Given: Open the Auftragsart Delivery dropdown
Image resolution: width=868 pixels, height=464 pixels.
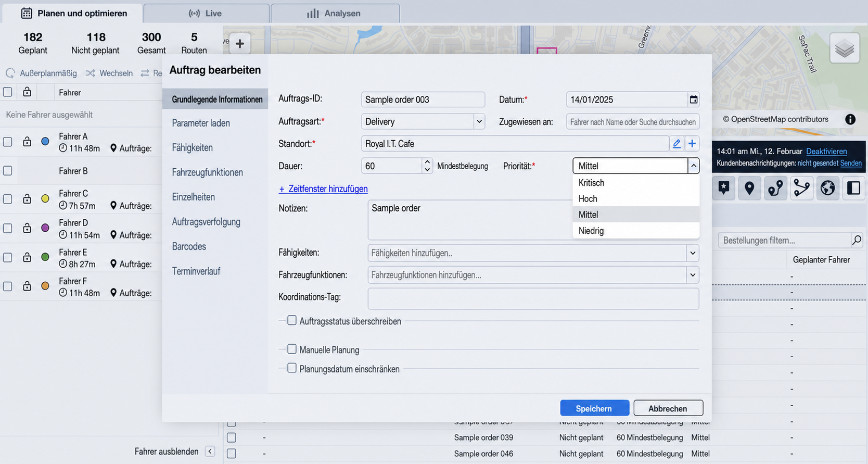Looking at the screenshot, I should point(479,122).
